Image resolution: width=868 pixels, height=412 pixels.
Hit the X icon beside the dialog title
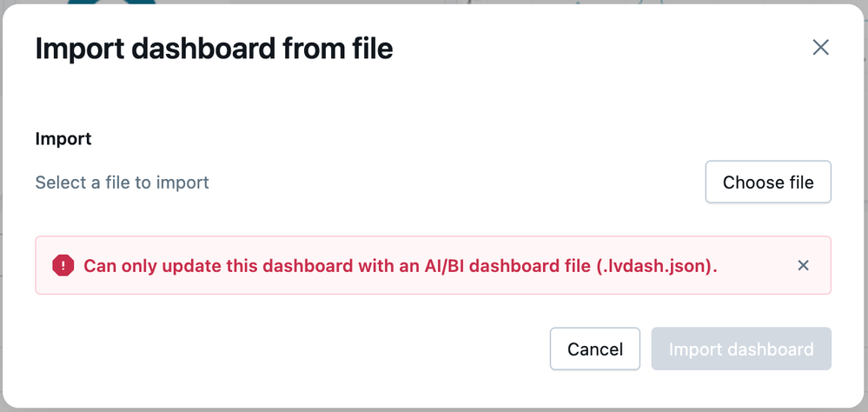[820, 48]
